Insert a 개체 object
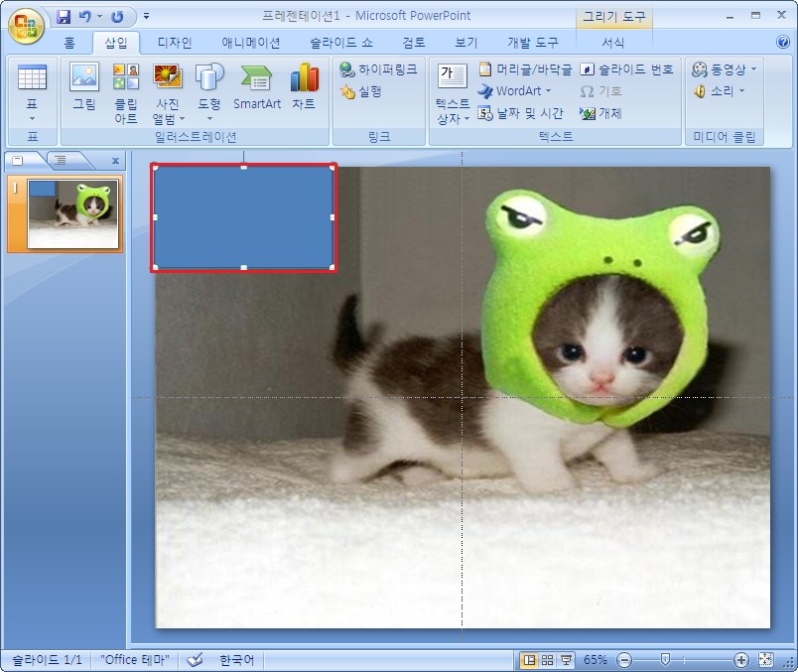798x672 pixels. point(600,113)
